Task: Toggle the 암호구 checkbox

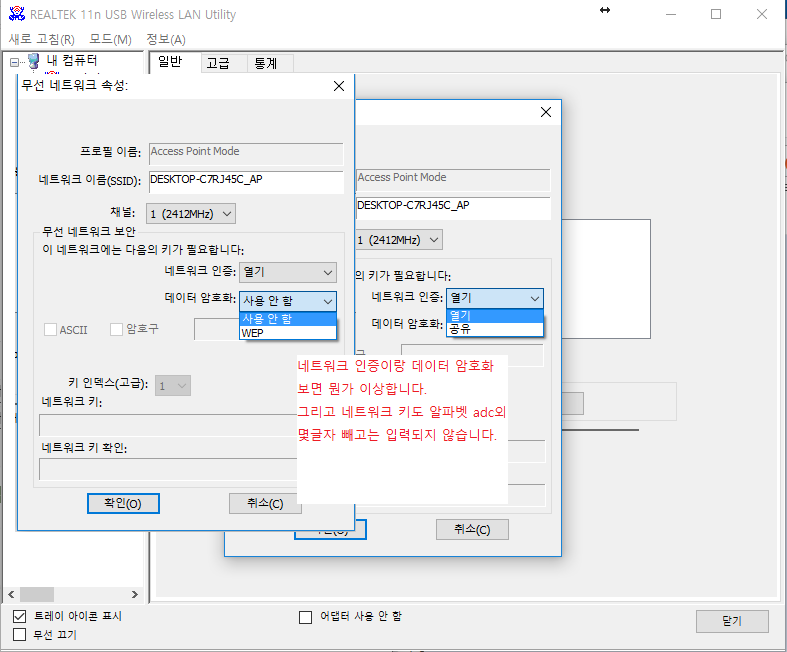Action: (116, 329)
